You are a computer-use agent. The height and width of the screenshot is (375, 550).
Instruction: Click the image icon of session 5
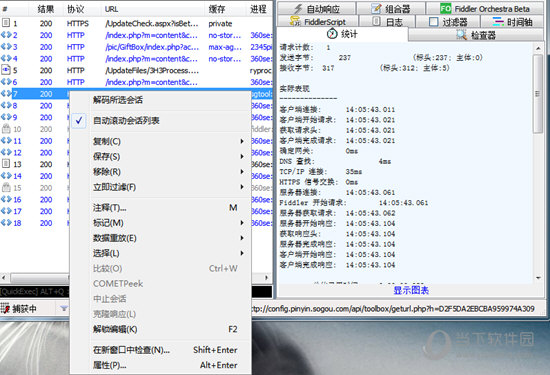[x=6, y=70]
